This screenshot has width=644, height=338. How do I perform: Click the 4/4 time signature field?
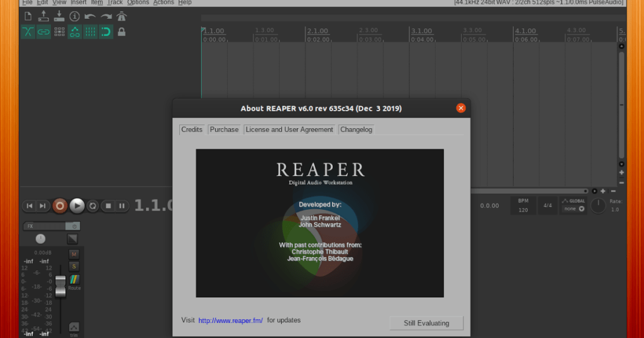[548, 205]
